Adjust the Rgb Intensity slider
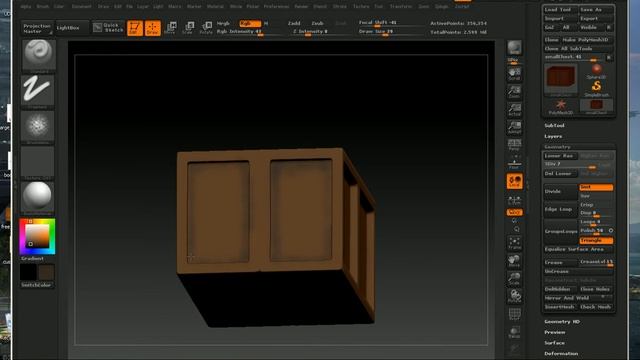 [x=249, y=31]
